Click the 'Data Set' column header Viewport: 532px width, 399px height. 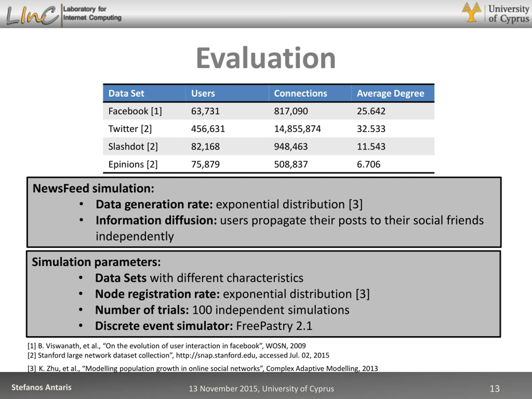(x=126, y=93)
